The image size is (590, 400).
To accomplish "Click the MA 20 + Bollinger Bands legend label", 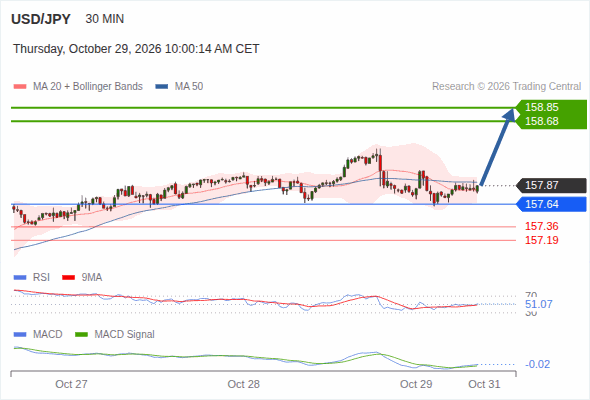I will tap(88, 87).
